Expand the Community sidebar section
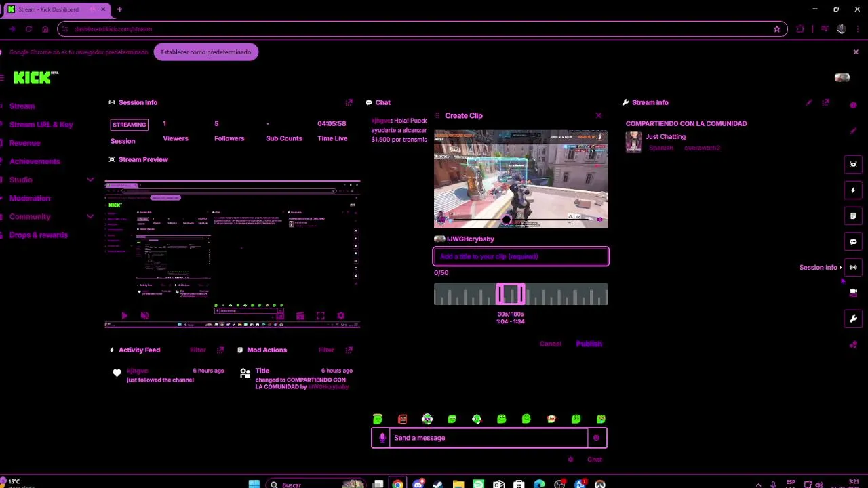Image resolution: width=868 pixels, height=488 pixels. [90, 216]
